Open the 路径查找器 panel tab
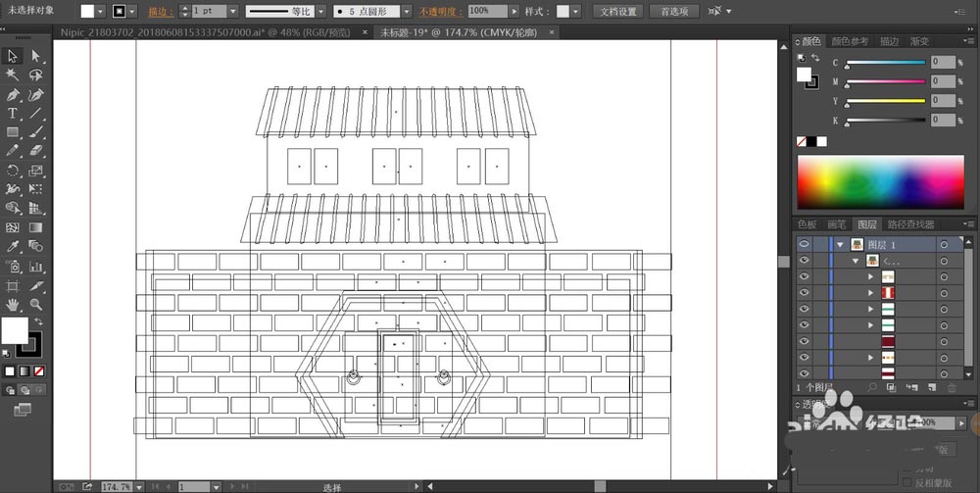 point(910,224)
